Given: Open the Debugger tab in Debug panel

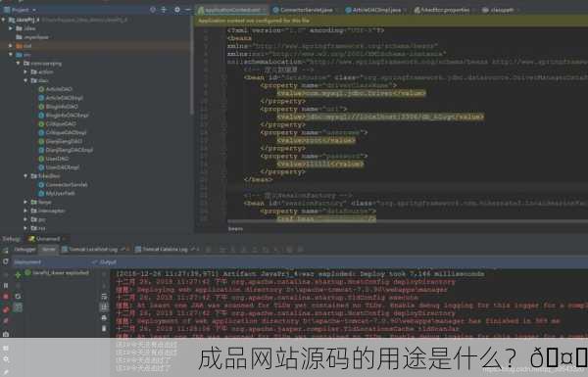Looking at the screenshot, I should (24, 249).
